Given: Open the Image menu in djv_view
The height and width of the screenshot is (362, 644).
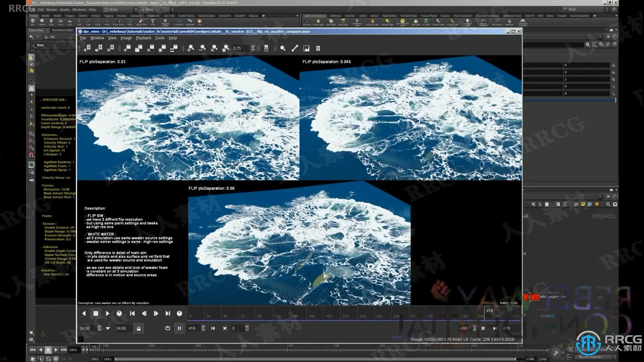Looking at the screenshot, I should pos(126,38).
